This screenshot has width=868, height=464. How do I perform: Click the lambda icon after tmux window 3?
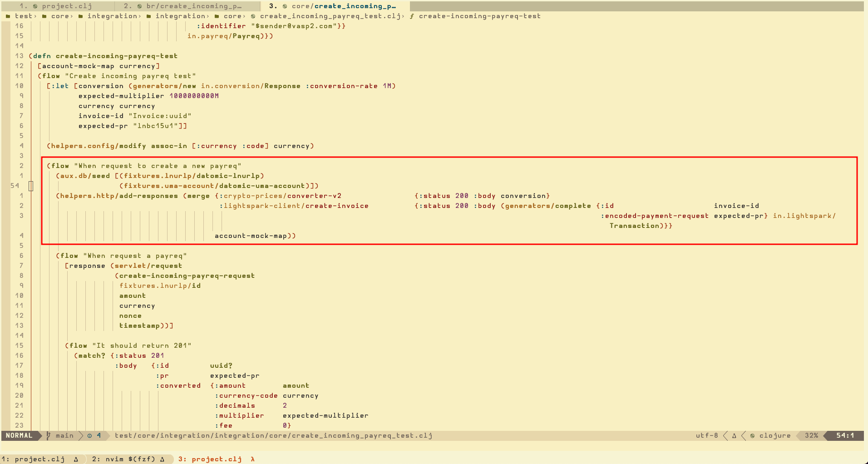click(253, 459)
